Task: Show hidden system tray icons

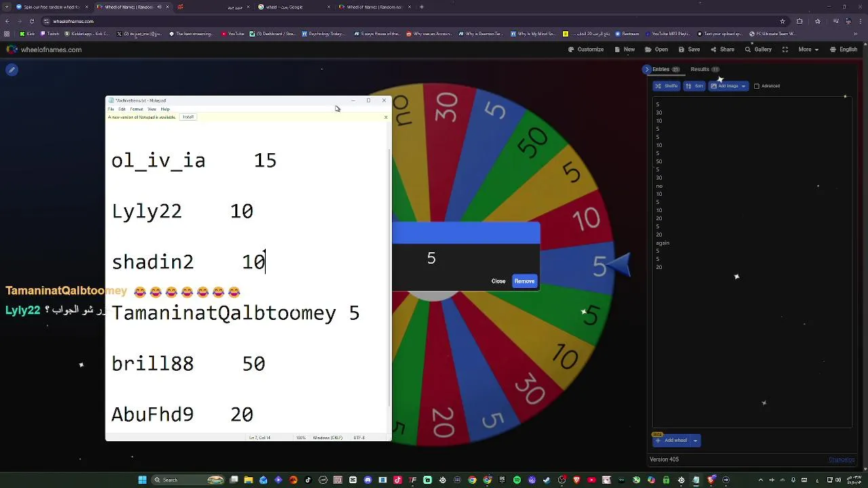Action: [x=760, y=480]
